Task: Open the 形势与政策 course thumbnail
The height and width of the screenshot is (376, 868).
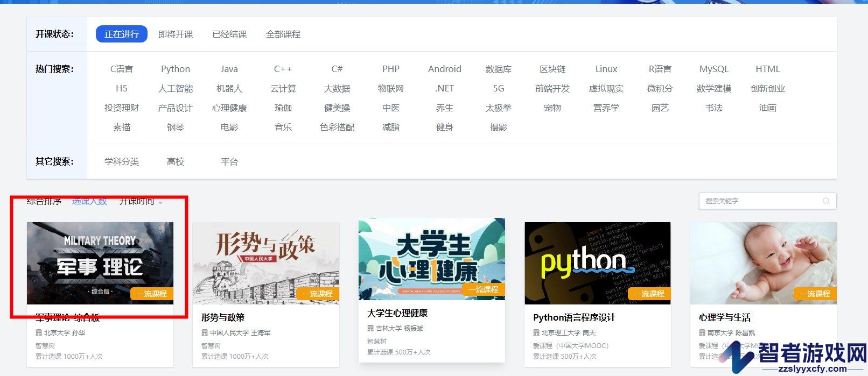Action: click(x=266, y=263)
